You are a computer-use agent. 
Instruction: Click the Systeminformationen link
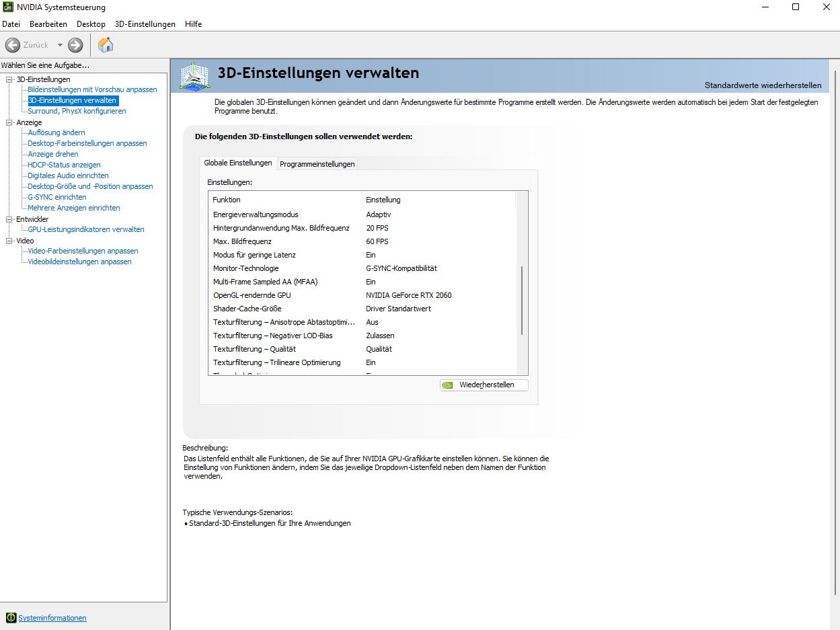(52, 618)
